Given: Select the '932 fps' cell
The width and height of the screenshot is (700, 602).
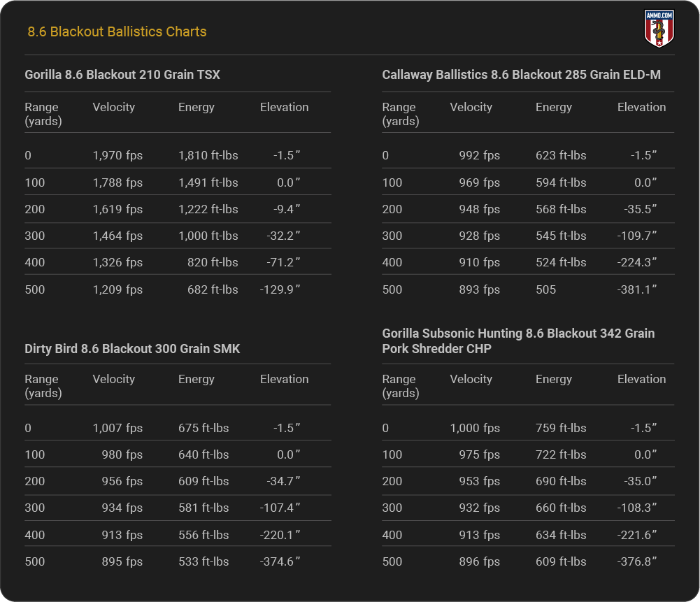Looking at the screenshot, I should point(480,508).
